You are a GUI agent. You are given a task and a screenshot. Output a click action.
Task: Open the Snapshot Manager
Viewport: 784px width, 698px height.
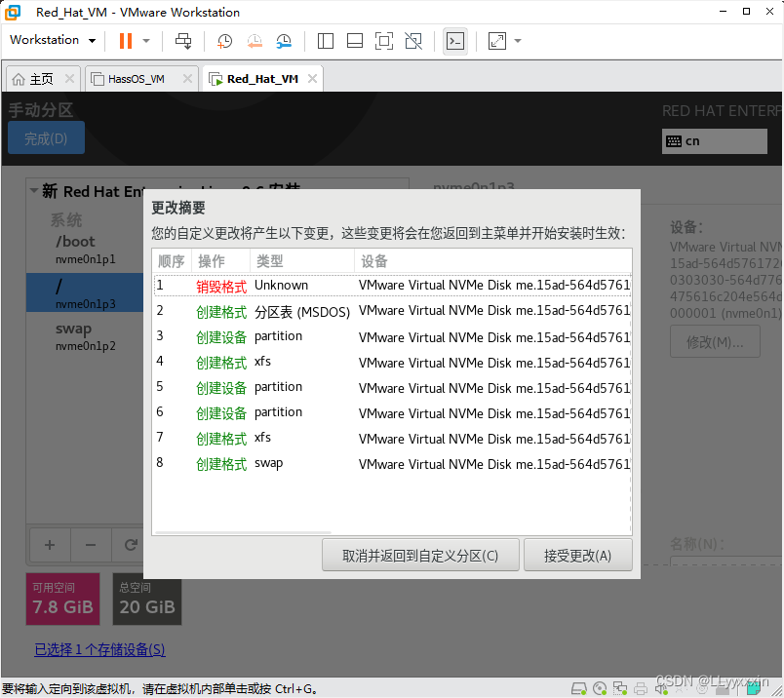(284, 41)
